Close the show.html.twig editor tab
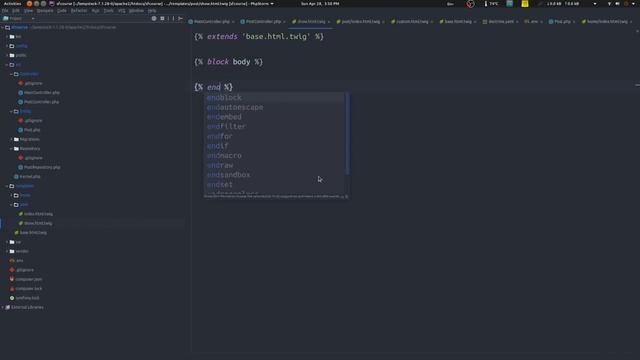 [329, 22]
